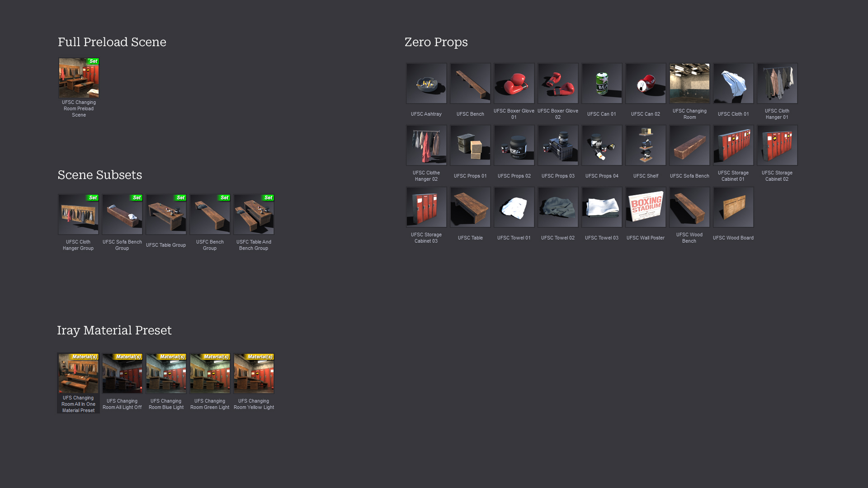Image resolution: width=868 pixels, height=488 pixels.
Task: Click the UFSC Shelf prop icon
Action: [x=645, y=145]
